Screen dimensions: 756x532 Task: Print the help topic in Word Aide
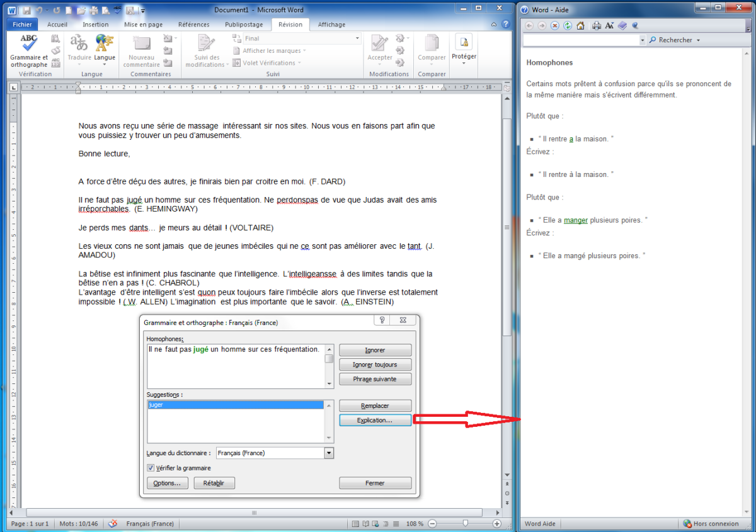click(597, 26)
